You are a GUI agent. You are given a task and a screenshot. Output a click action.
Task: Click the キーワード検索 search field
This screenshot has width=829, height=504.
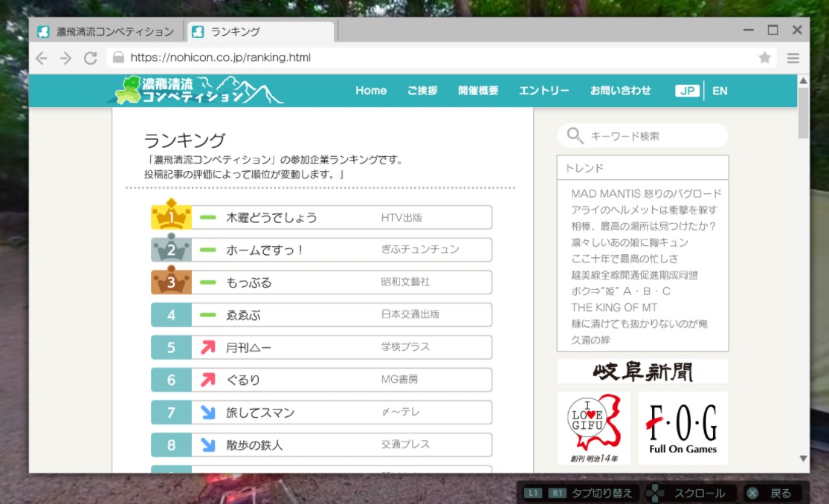click(x=651, y=136)
